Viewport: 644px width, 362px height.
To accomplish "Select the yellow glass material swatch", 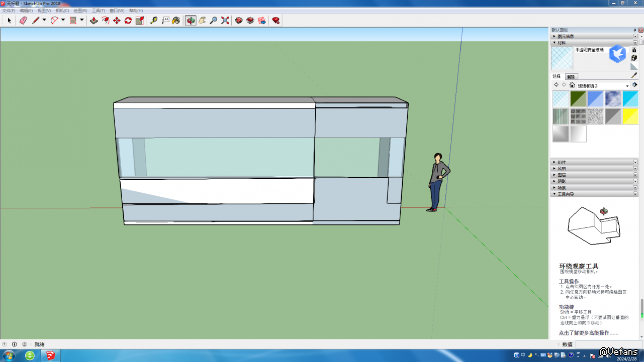I will 630,116.
